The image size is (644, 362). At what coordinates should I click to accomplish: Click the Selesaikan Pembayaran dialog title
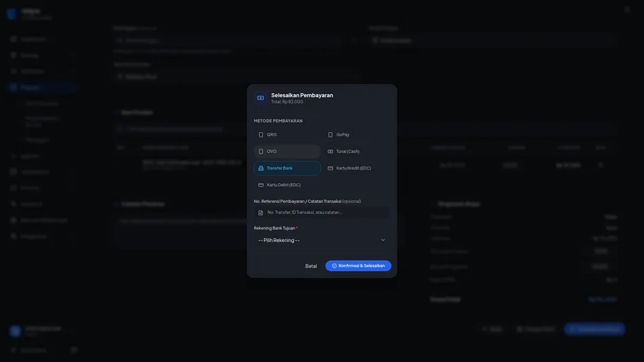[302, 95]
